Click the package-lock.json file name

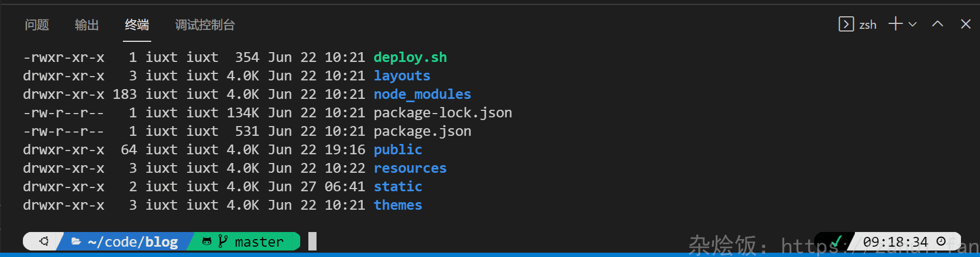(443, 113)
